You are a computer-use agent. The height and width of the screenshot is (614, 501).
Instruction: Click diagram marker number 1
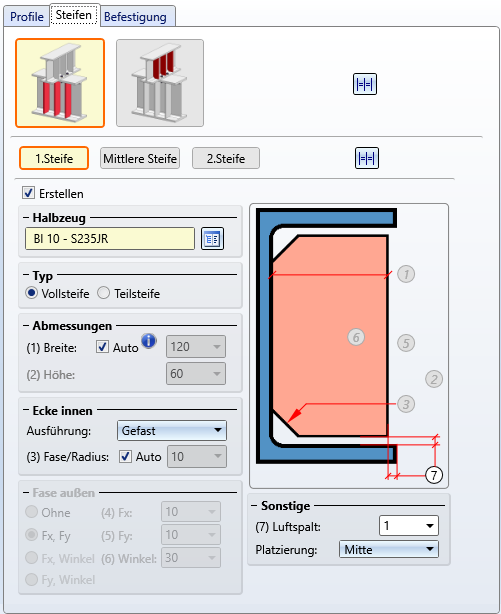point(406,274)
